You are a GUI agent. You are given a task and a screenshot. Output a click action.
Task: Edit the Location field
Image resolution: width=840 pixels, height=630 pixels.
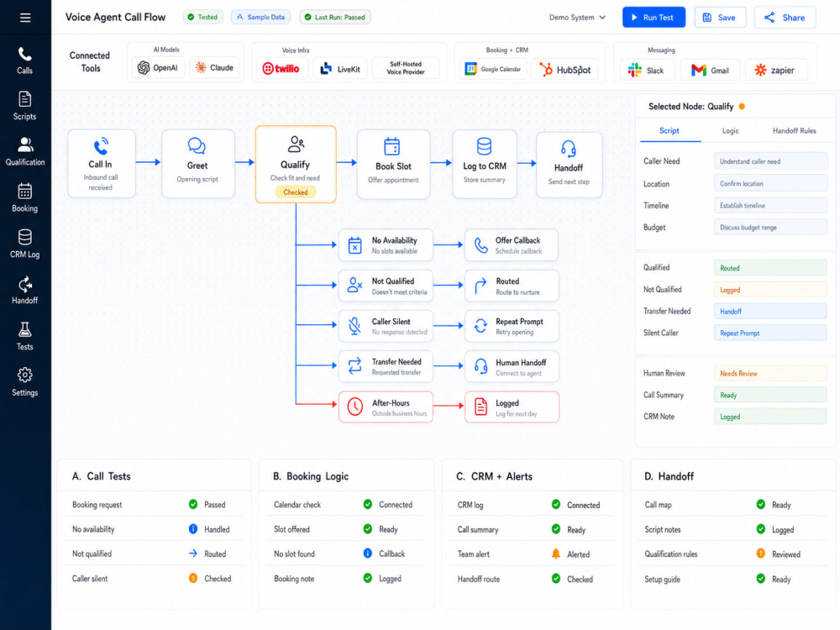[770, 183]
